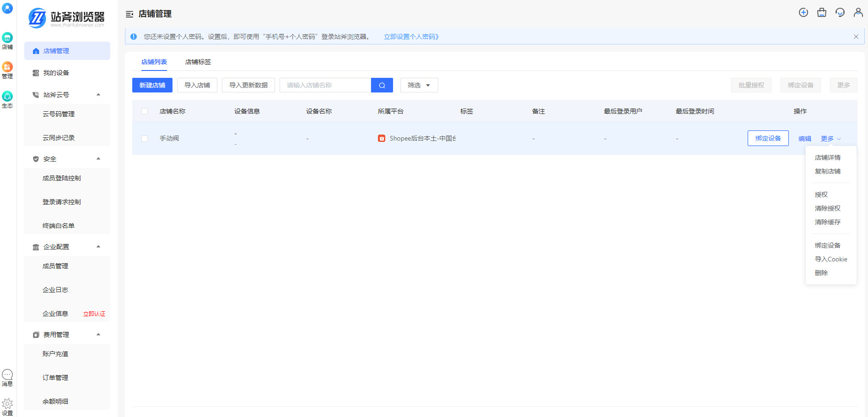Open the 设置 gear icon
Image resolution: width=868 pixels, height=417 pixels.
(x=7, y=407)
